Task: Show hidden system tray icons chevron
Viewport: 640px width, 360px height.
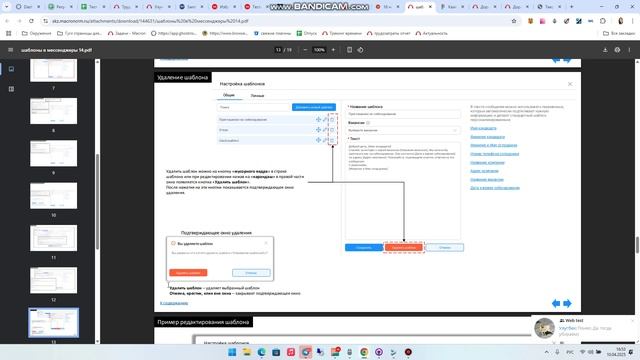Action: tap(547, 352)
